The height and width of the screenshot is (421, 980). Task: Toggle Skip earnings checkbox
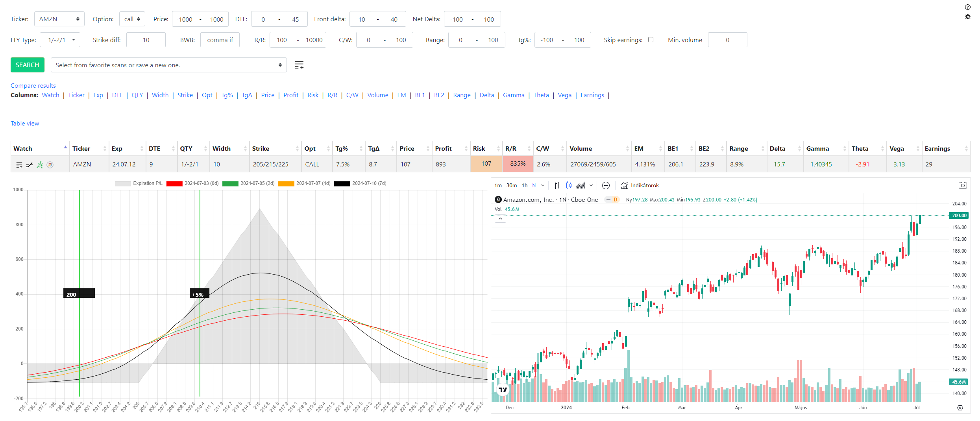tap(651, 39)
